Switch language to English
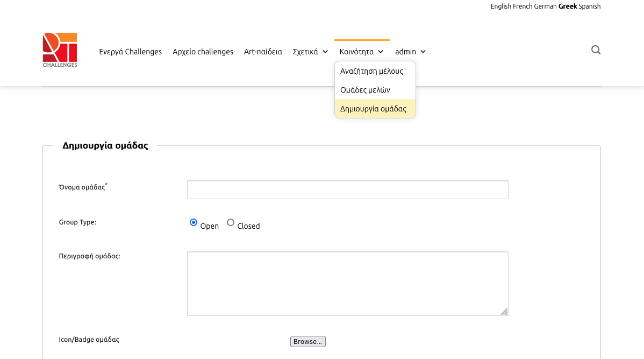Viewport: 644px width, 359px height. (x=501, y=6)
